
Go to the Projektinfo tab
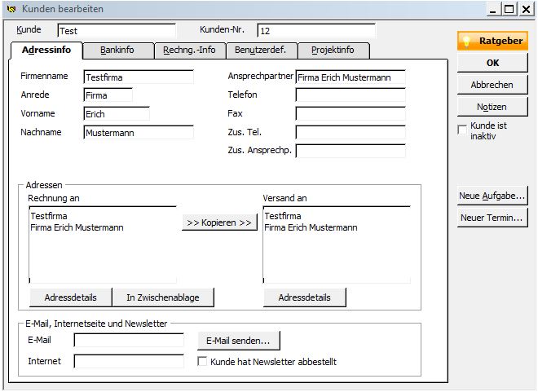point(333,50)
